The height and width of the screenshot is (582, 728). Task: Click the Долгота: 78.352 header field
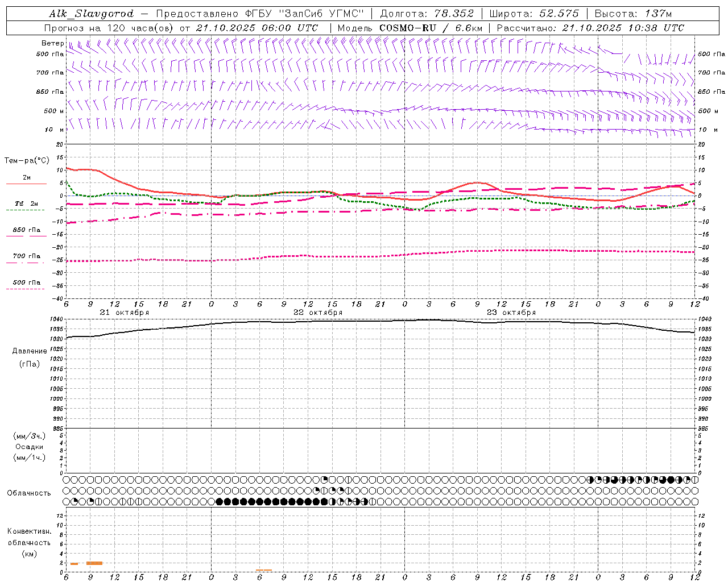pyautogui.click(x=427, y=14)
